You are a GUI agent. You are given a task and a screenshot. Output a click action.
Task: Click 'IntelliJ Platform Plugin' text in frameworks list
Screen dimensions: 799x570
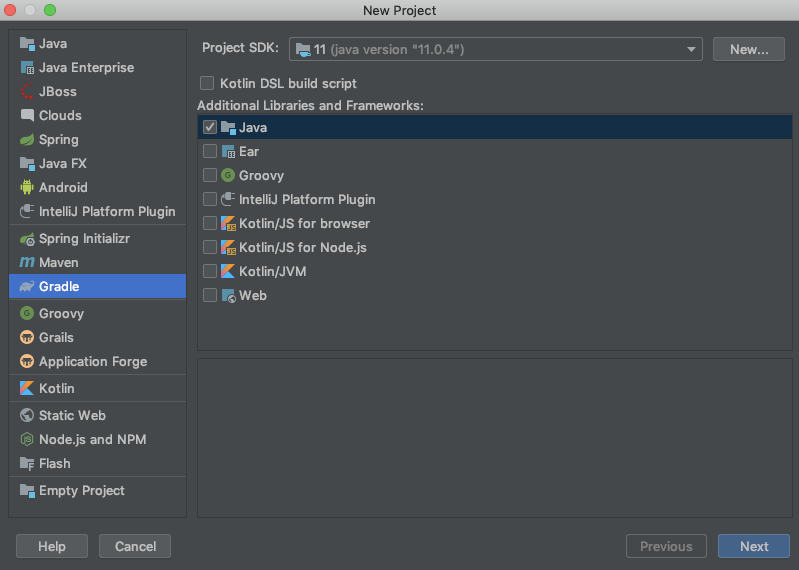pyautogui.click(x=307, y=199)
